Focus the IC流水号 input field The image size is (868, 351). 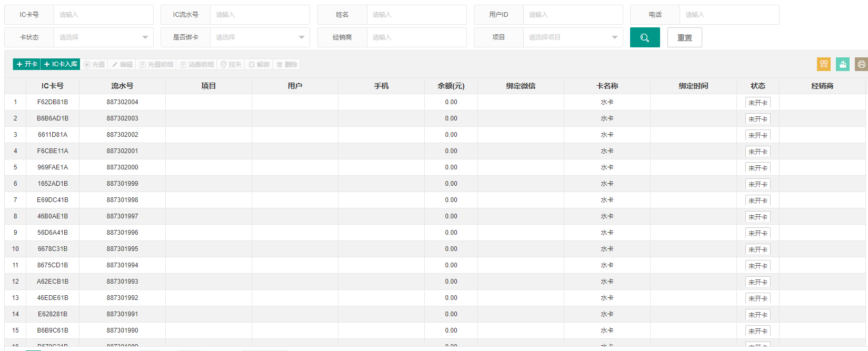tap(260, 15)
